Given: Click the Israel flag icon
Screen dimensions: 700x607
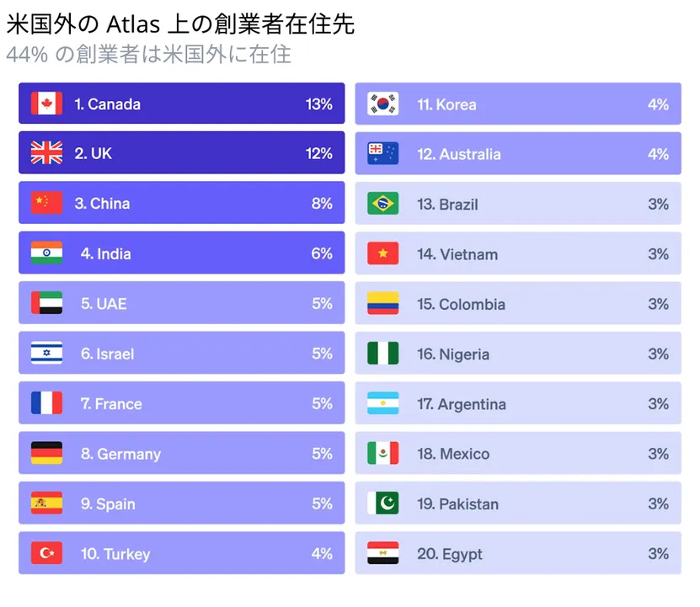Looking at the screenshot, I should click(x=46, y=354).
